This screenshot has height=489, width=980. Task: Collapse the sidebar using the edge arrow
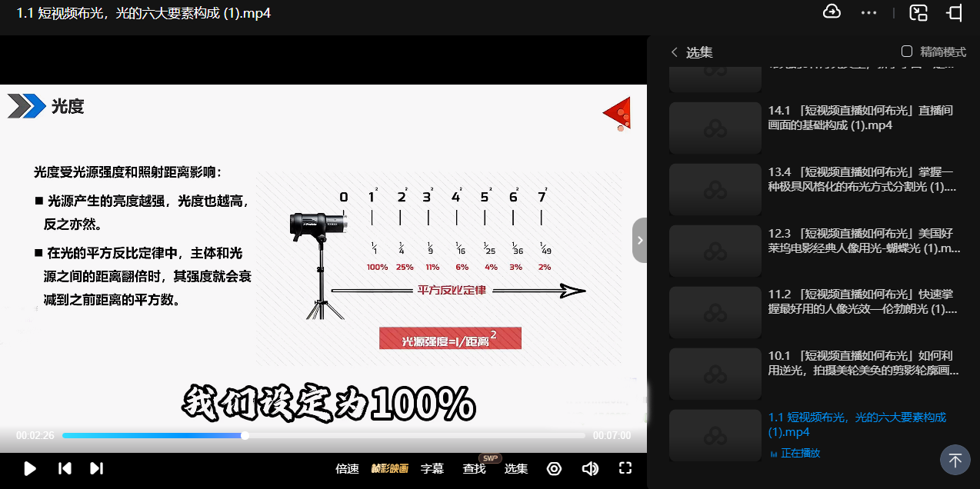639,240
